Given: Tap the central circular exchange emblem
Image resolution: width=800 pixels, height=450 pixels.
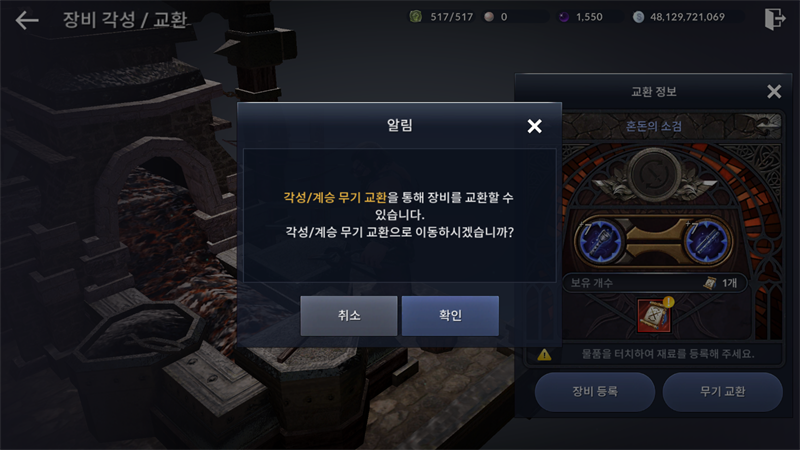Looking at the screenshot, I should coord(654,175).
